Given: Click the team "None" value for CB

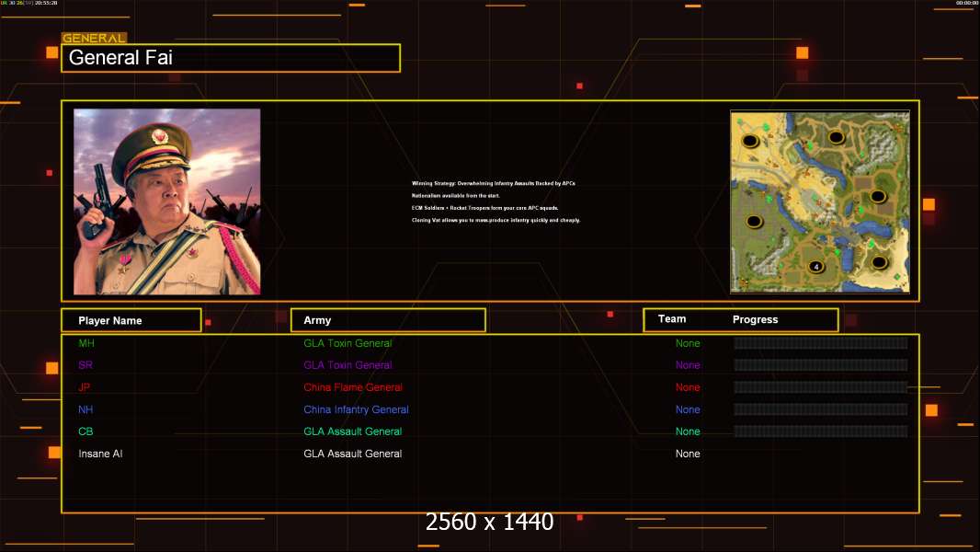Looking at the screenshot, I should (688, 431).
